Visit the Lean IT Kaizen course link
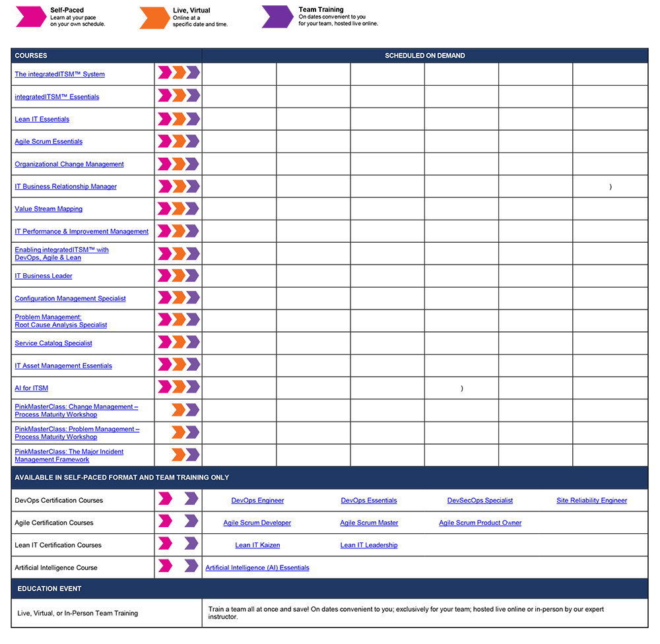 tap(257, 546)
